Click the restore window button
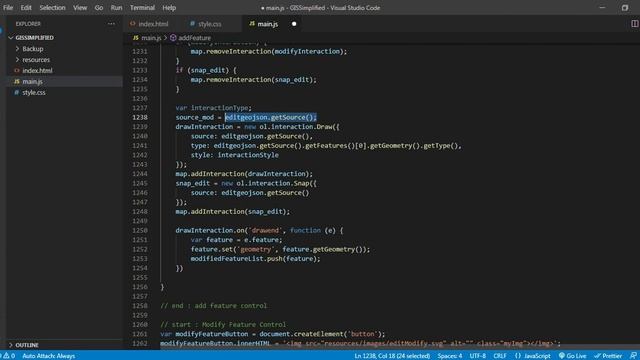The image size is (640, 360). [625, 8]
